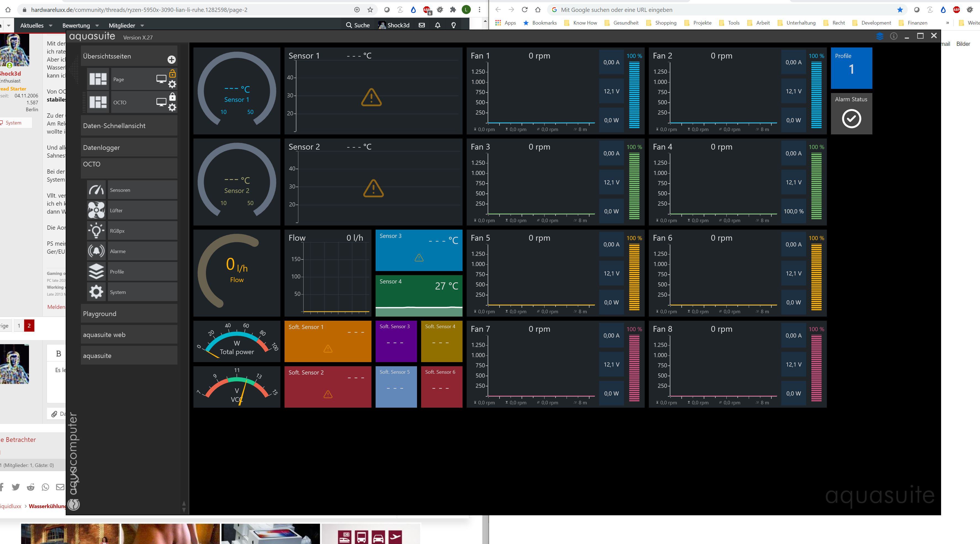
Task: Open Sensoren gauge icon in OCTO section
Action: tap(96, 190)
